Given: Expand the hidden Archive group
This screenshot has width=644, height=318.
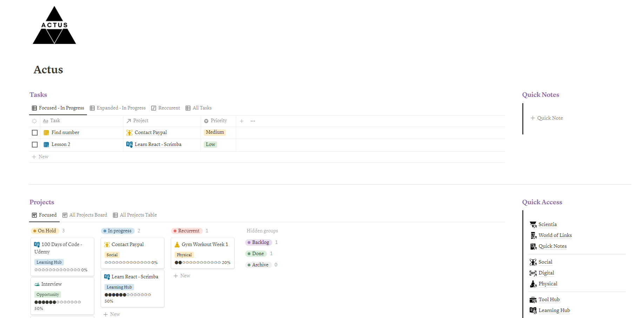Looking at the screenshot, I should tap(258, 265).
